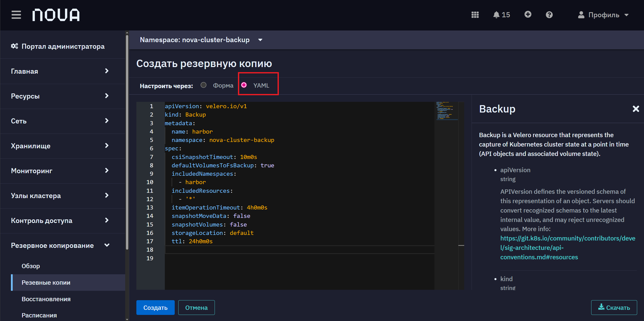Click the 'storageLocation: default' line
644x321 pixels.
click(x=213, y=233)
